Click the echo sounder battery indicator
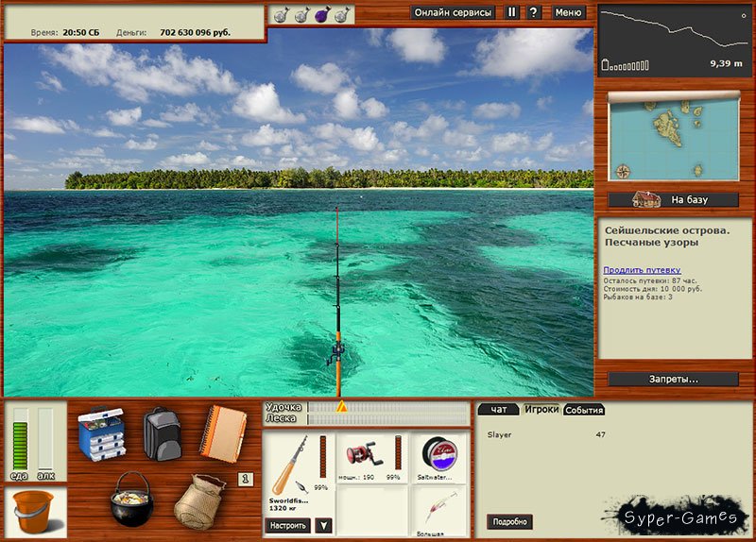The image size is (756, 542). tap(626, 64)
